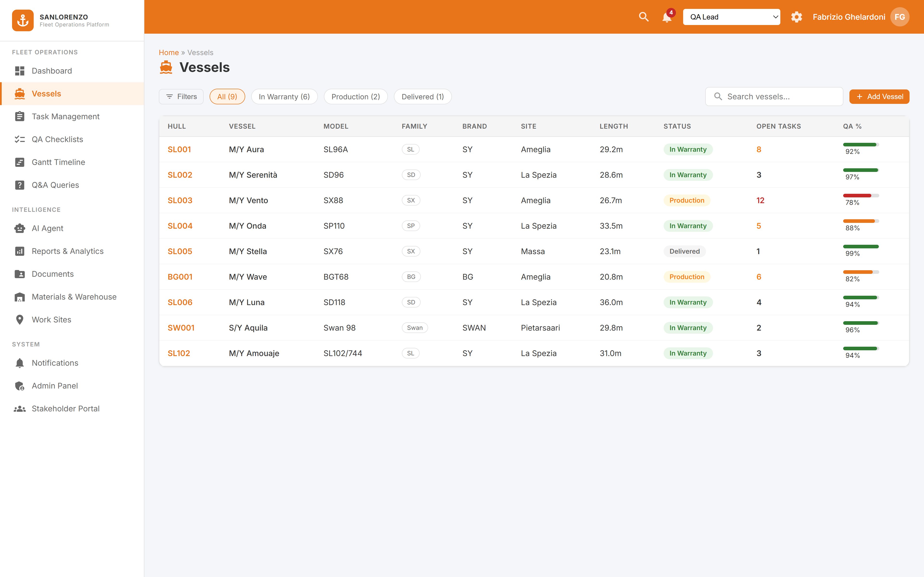Open the global search magnifier
Viewport: 924px width, 577px height.
pyautogui.click(x=644, y=17)
